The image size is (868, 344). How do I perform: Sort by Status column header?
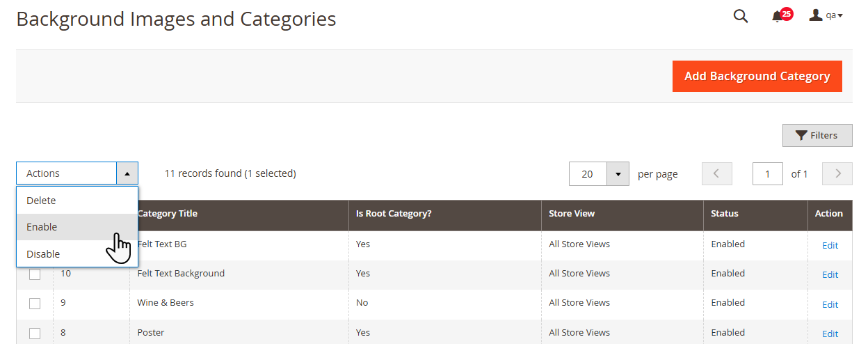(725, 214)
